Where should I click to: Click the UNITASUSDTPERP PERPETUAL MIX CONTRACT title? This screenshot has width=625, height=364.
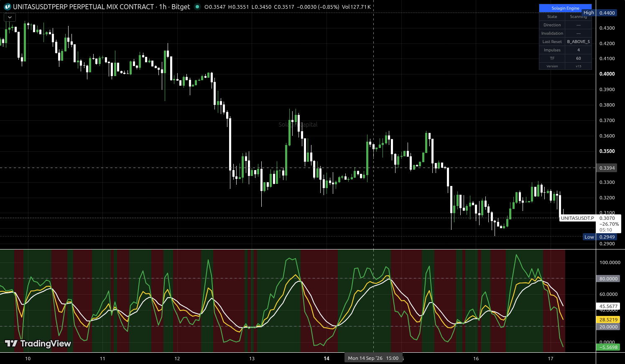(x=83, y=7)
